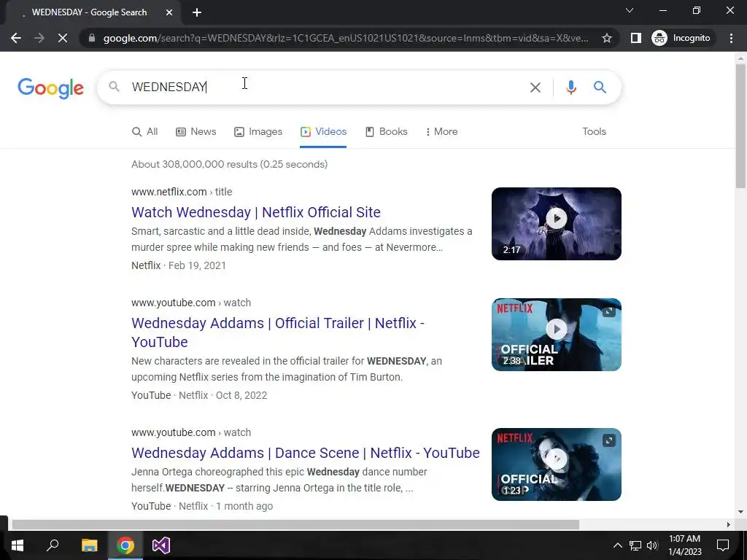
Task: Click the Chrome taskbar icon
Action: [125, 545]
